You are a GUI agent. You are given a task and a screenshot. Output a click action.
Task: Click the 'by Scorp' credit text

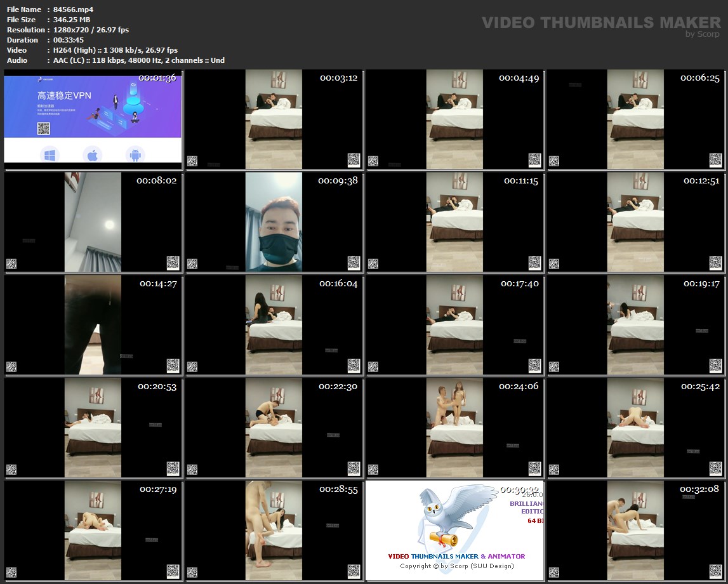point(702,34)
